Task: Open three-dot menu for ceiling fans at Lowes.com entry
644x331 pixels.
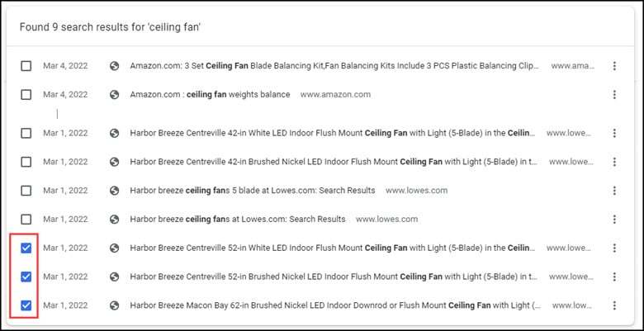Action: click(614, 220)
